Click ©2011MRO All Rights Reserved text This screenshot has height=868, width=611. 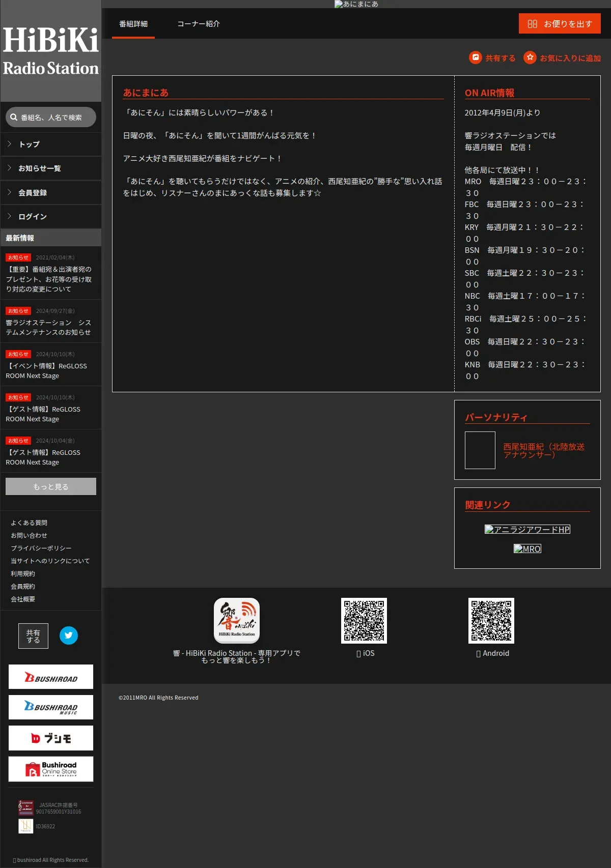tap(158, 698)
